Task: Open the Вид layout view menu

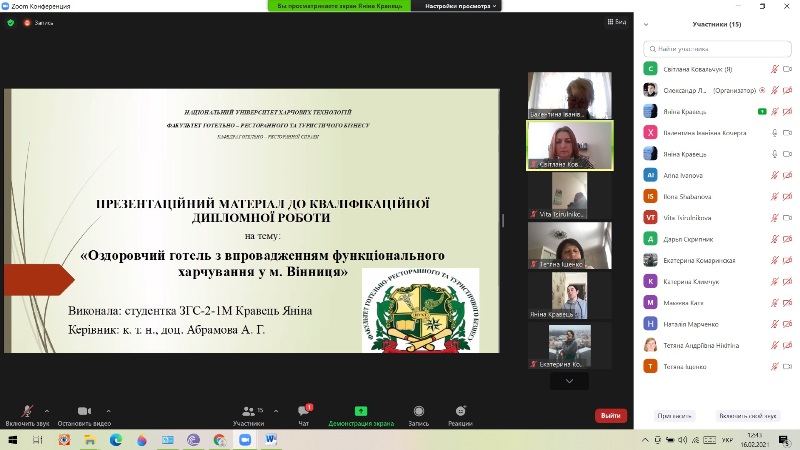Action: click(616, 22)
